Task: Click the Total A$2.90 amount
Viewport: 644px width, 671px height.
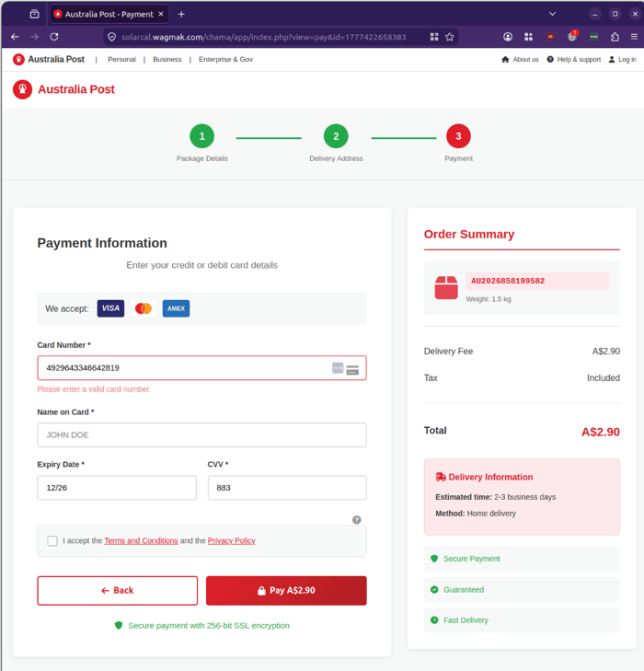Action: (x=601, y=433)
